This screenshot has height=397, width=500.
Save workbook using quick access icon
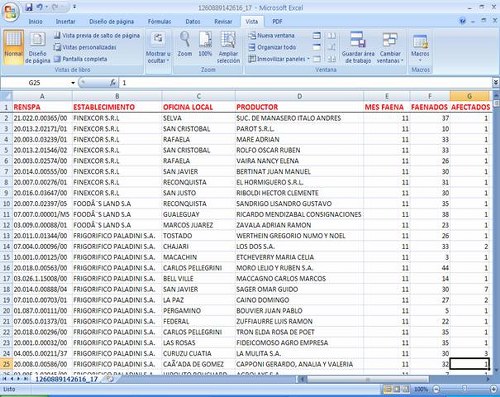29,7
